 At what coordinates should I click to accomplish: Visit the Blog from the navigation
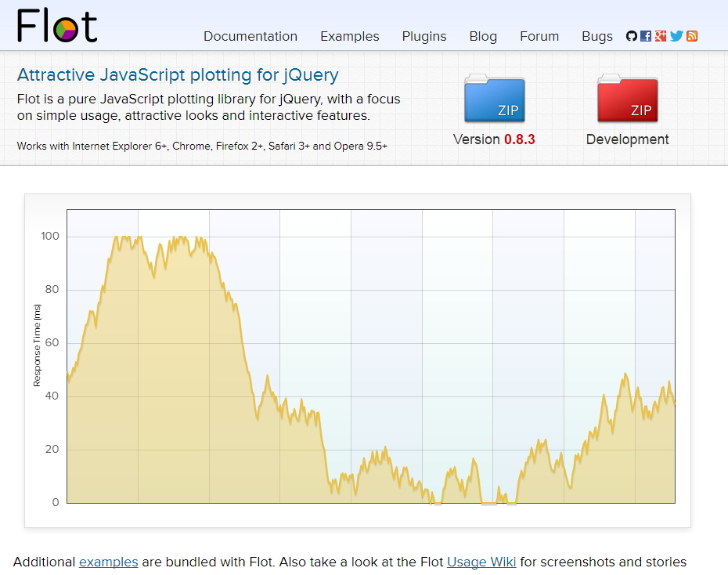click(483, 36)
